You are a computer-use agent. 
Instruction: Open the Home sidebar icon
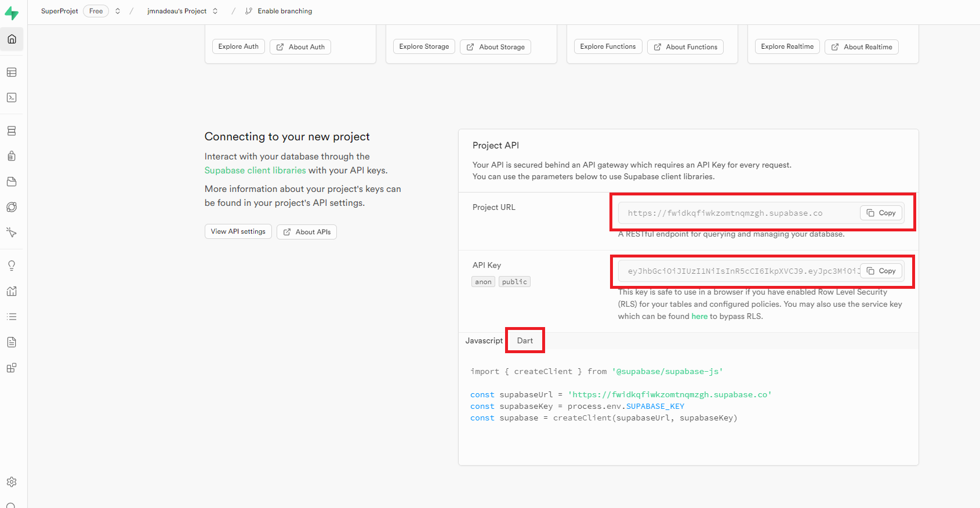[x=12, y=39]
